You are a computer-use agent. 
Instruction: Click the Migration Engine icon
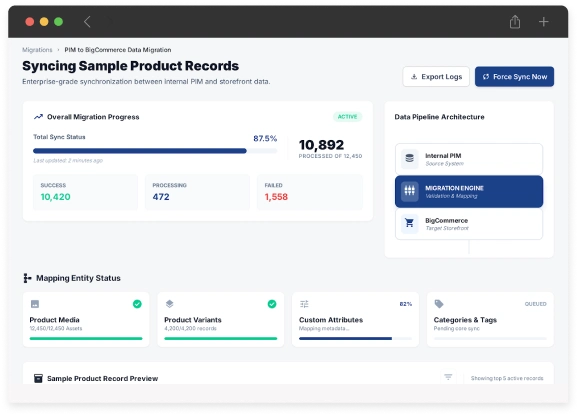[410, 191]
